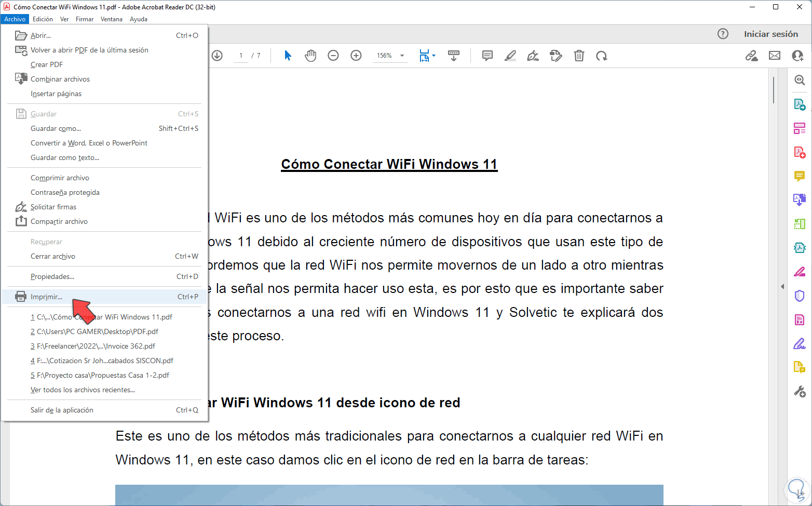Open Export PDF tool in right sidebar

[800, 104]
